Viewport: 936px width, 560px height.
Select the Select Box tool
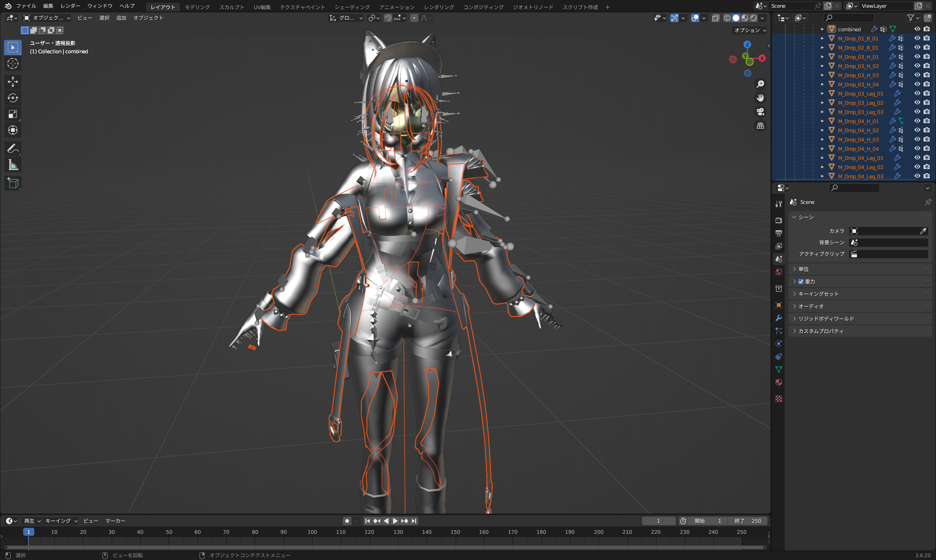pyautogui.click(x=13, y=47)
